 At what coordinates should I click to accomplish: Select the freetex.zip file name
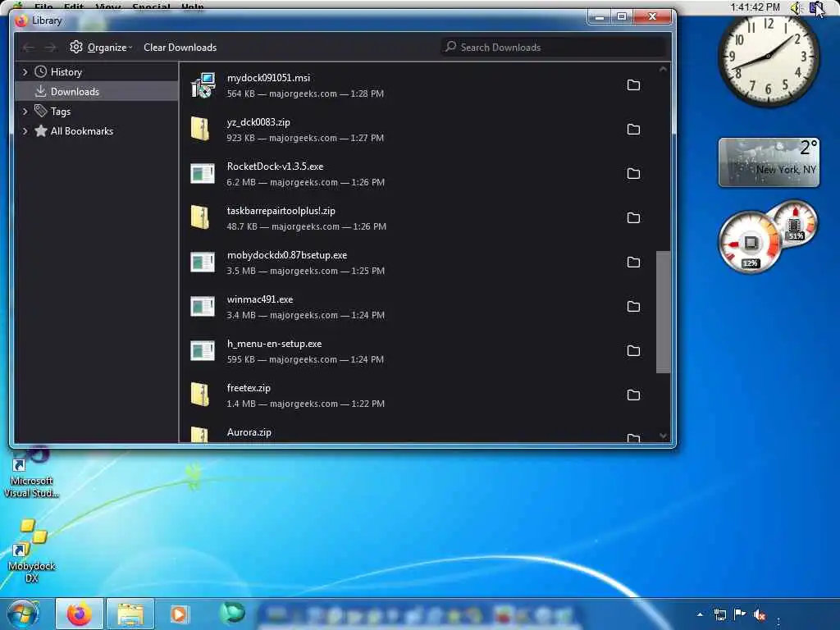coord(249,388)
